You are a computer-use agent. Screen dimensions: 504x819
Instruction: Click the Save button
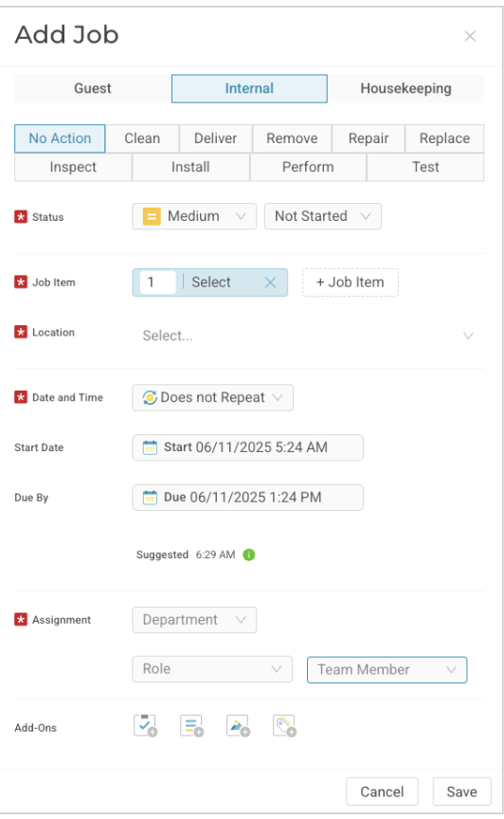[x=461, y=792]
